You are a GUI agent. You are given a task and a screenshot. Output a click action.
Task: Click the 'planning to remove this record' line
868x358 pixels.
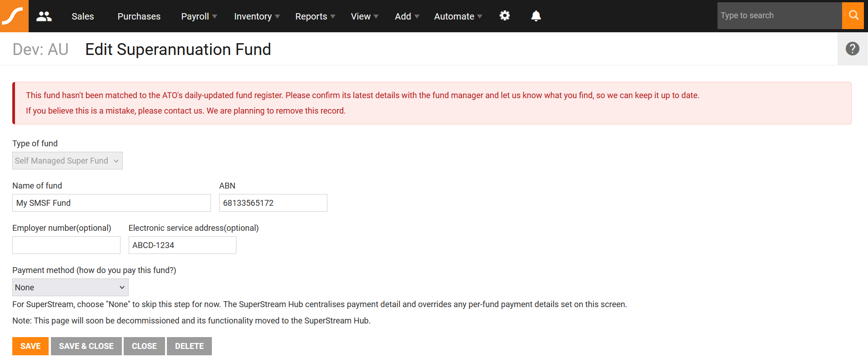(x=186, y=111)
